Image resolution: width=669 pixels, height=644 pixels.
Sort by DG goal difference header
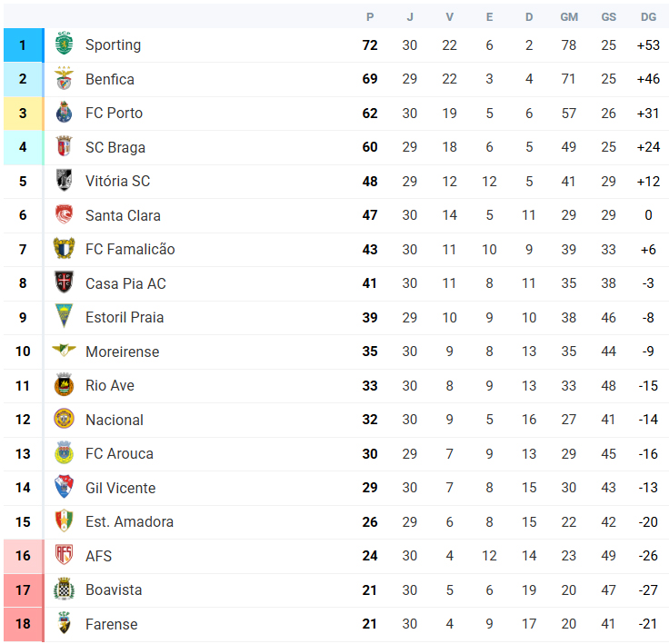[648, 17]
